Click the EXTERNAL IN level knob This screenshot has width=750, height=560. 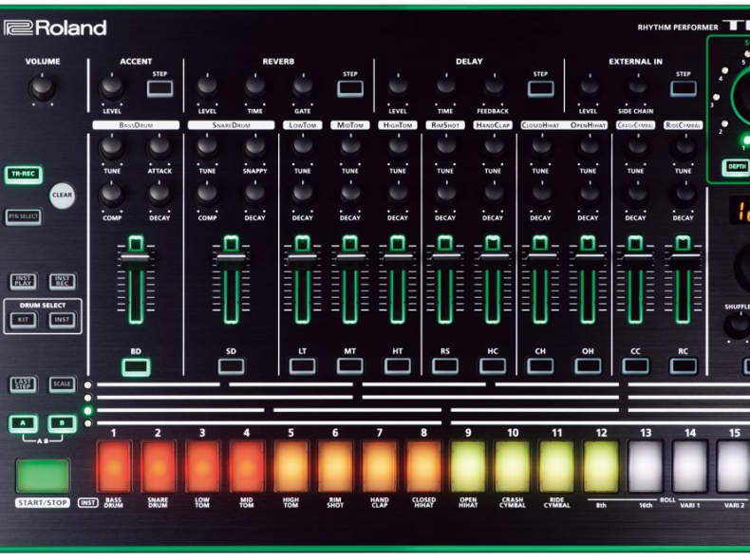589,87
